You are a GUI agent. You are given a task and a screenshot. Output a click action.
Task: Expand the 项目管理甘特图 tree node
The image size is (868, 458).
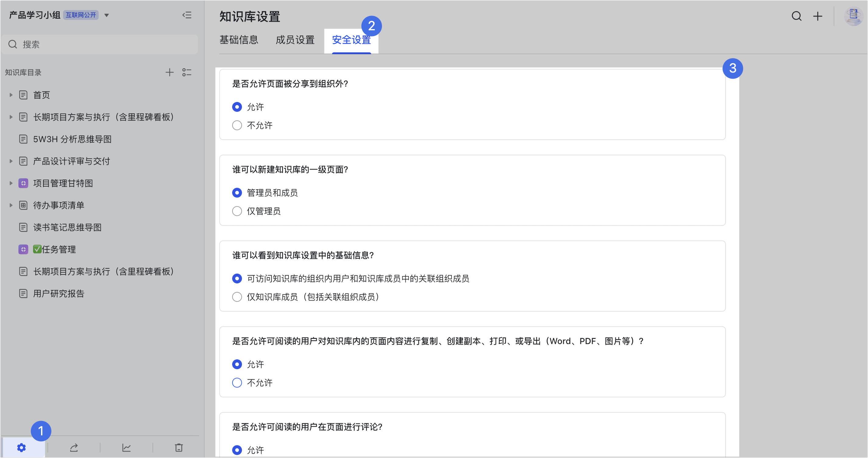tap(11, 183)
